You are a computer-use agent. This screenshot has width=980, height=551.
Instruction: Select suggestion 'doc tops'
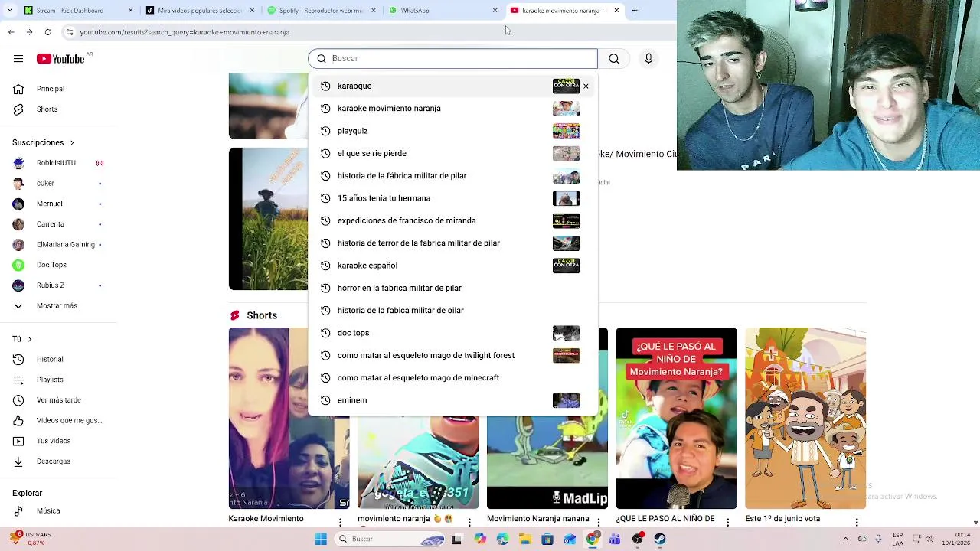pos(452,333)
